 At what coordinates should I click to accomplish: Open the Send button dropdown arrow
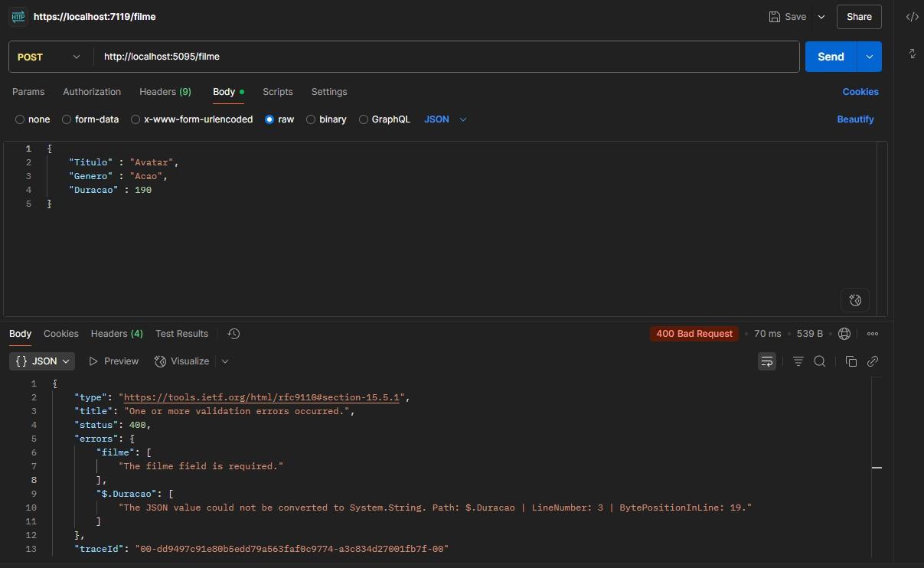[x=870, y=57]
